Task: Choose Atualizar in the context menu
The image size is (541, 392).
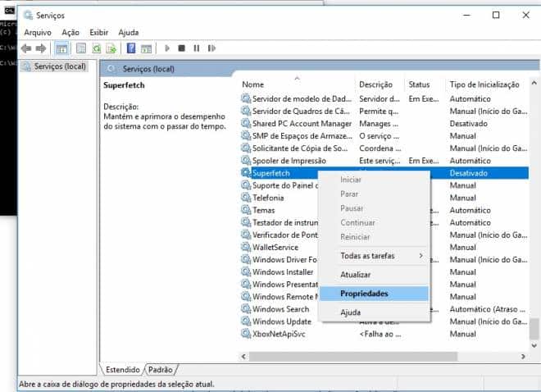Action: pyautogui.click(x=374, y=275)
